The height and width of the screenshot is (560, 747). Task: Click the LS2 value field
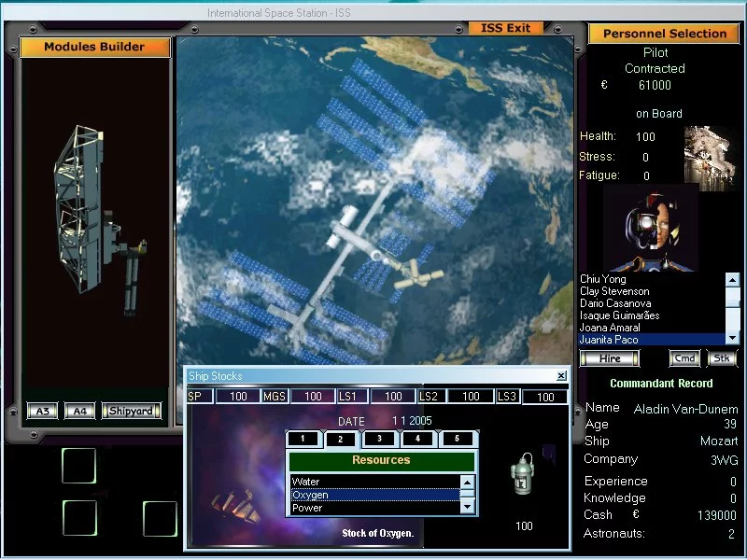[x=471, y=397]
